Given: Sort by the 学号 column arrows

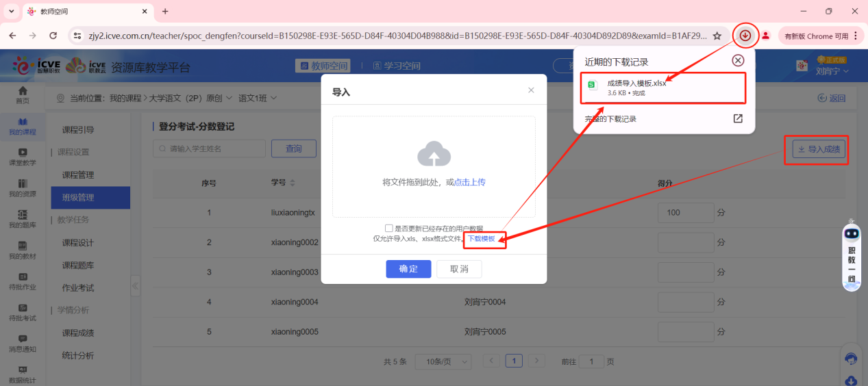Looking at the screenshot, I should (x=293, y=183).
